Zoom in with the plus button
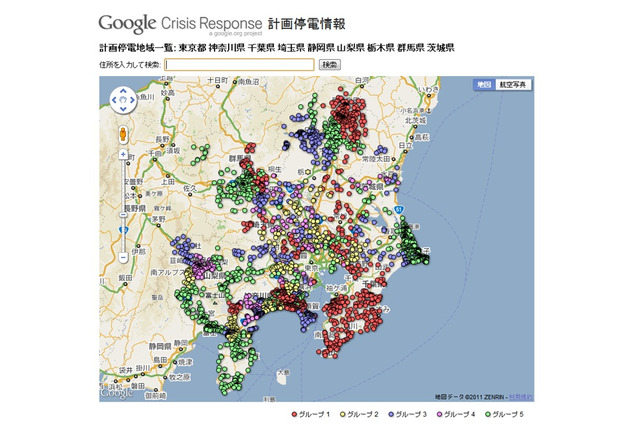The height and width of the screenshot is (426, 640). [123, 154]
